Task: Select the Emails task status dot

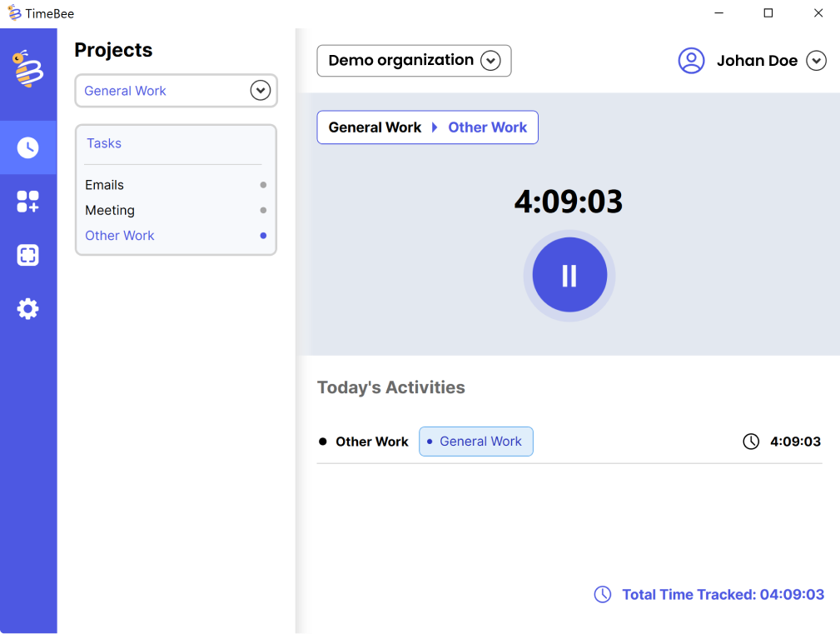Action: click(x=263, y=185)
